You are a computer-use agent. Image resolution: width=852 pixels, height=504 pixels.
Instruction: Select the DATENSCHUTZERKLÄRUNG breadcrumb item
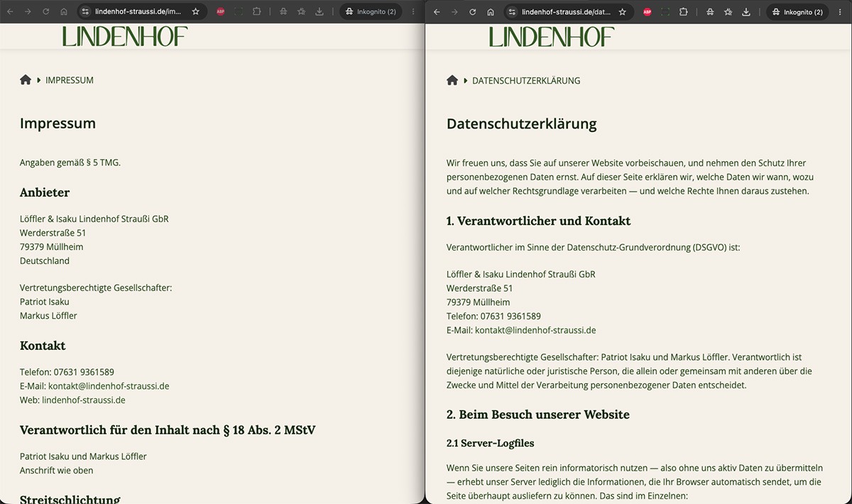tap(526, 80)
